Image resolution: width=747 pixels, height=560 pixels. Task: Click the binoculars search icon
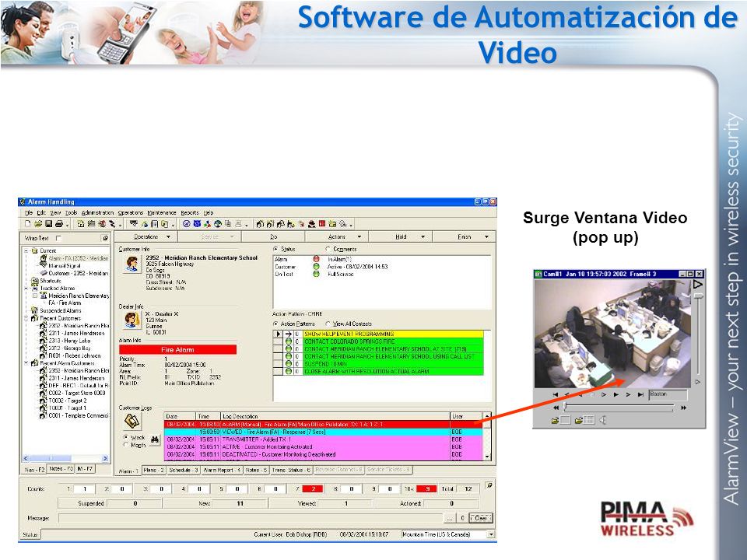pos(155,439)
